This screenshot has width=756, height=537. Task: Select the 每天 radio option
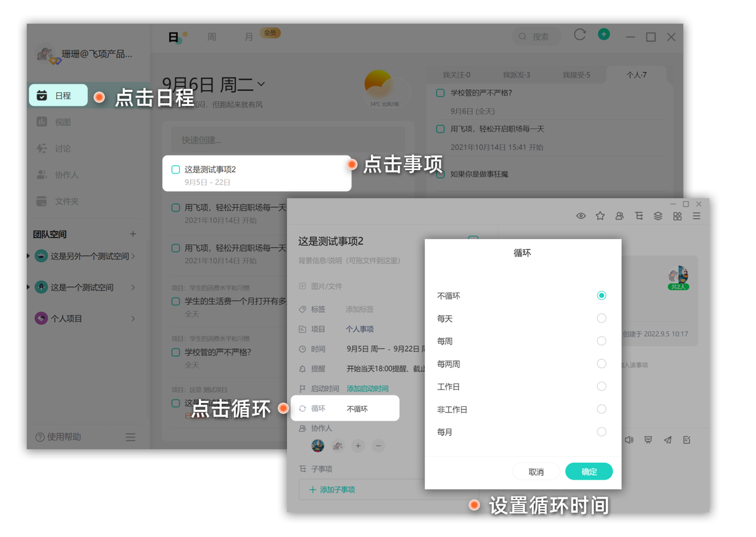tap(601, 318)
